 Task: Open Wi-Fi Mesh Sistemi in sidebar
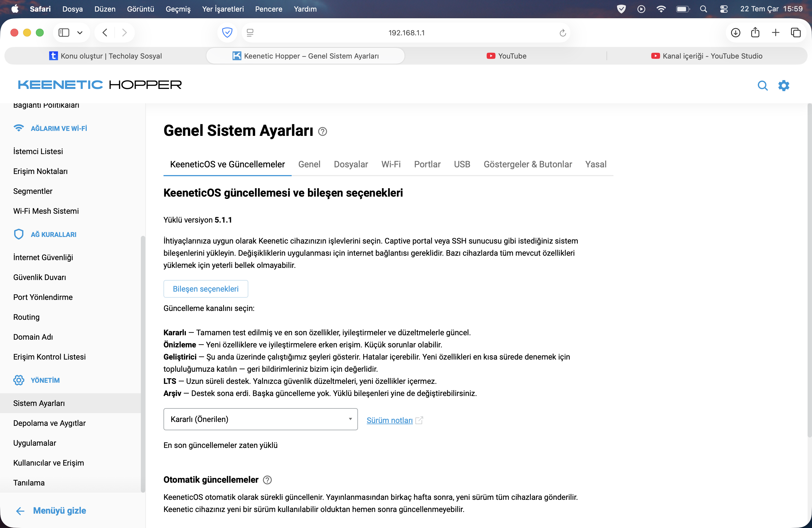click(x=46, y=211)
